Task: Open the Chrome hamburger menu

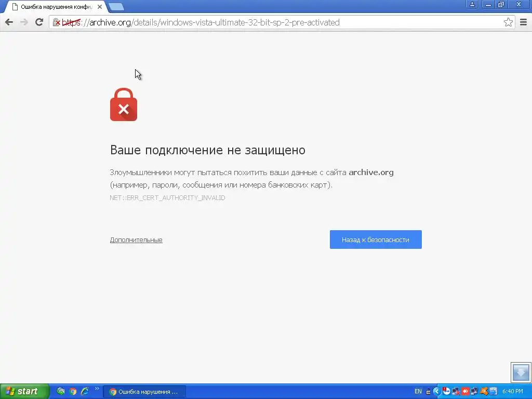Action: pyautogui.click(x=523, y=22)
